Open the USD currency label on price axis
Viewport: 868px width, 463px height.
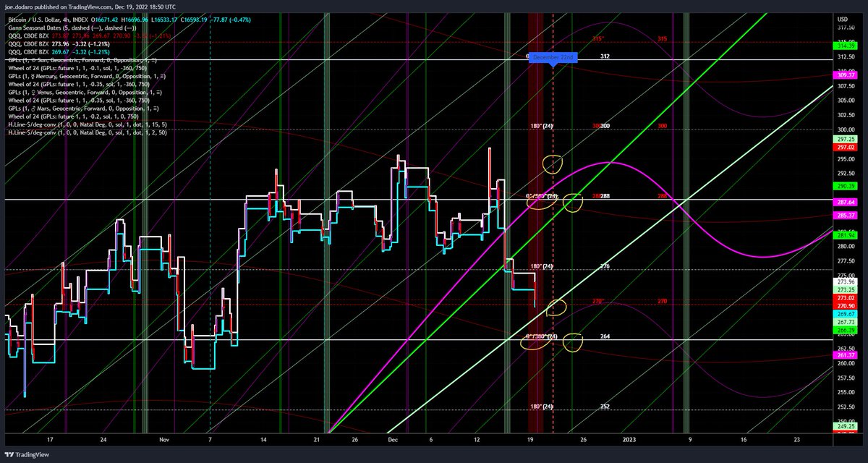point(842,18)
